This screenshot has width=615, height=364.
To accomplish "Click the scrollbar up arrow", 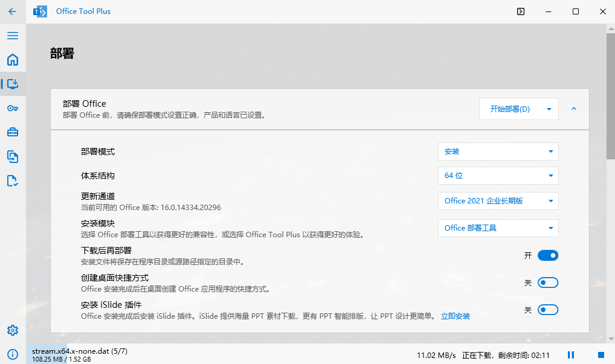I will pyautogui.click(x=611, y=28).
